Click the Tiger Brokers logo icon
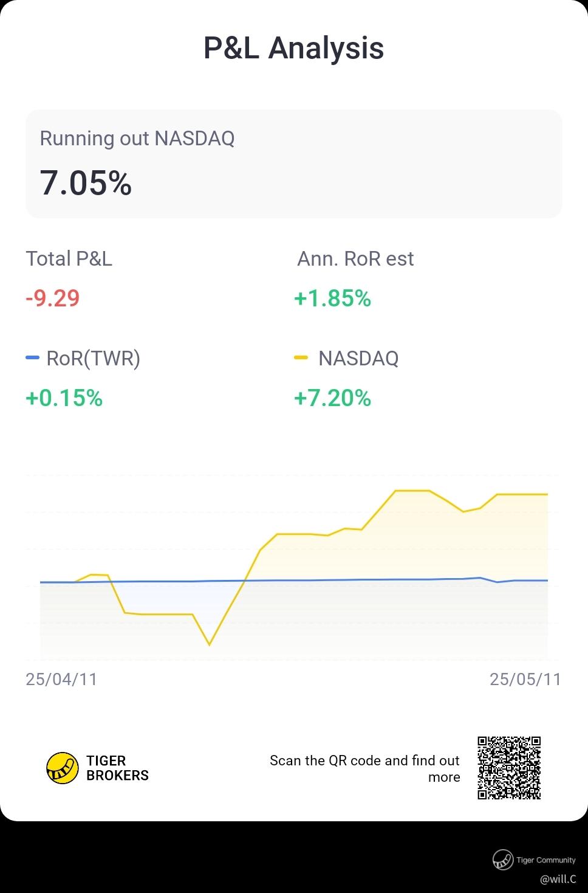Screen dimensions: 588x893 [63, 768]
